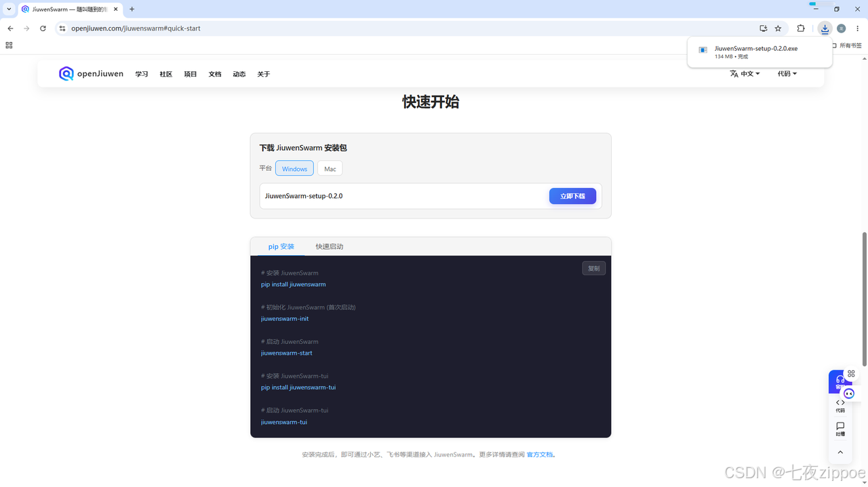Click the forward browser arrow
The width and height of the screenshot is (868, 487).
click(26, 28)
